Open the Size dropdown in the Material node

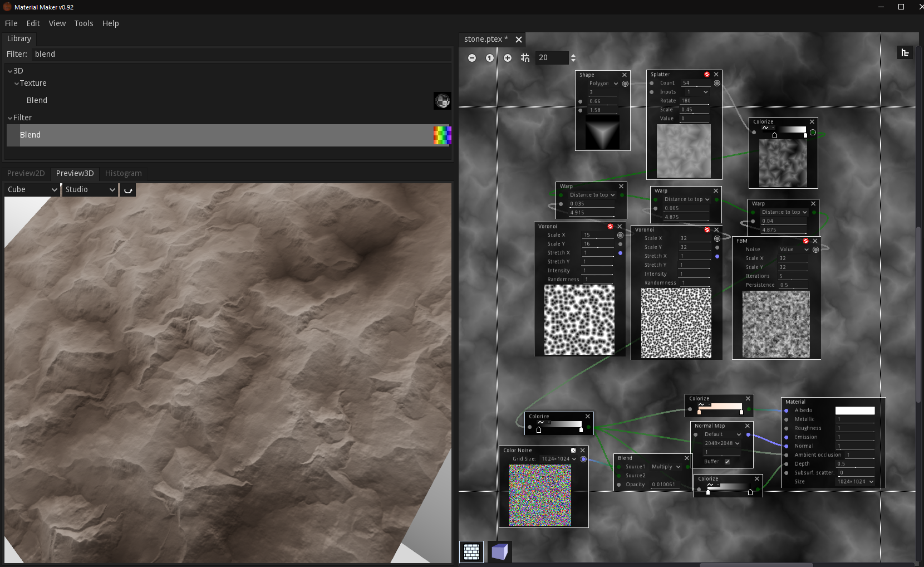(856, 481)
